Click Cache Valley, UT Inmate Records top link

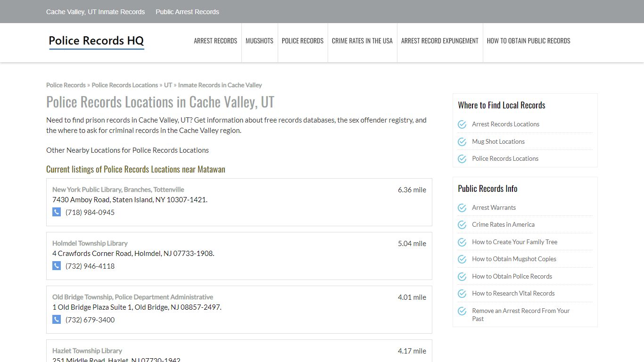(95, 12)
